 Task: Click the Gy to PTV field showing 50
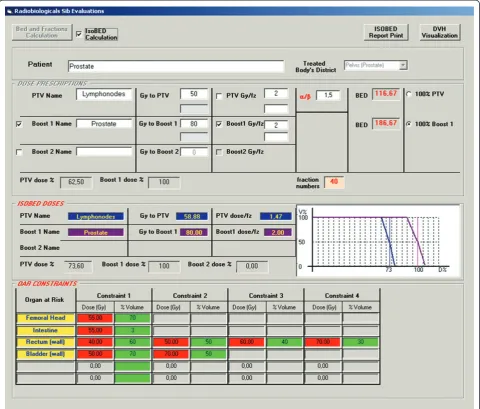pyautogui.click(x=194, y=94)
